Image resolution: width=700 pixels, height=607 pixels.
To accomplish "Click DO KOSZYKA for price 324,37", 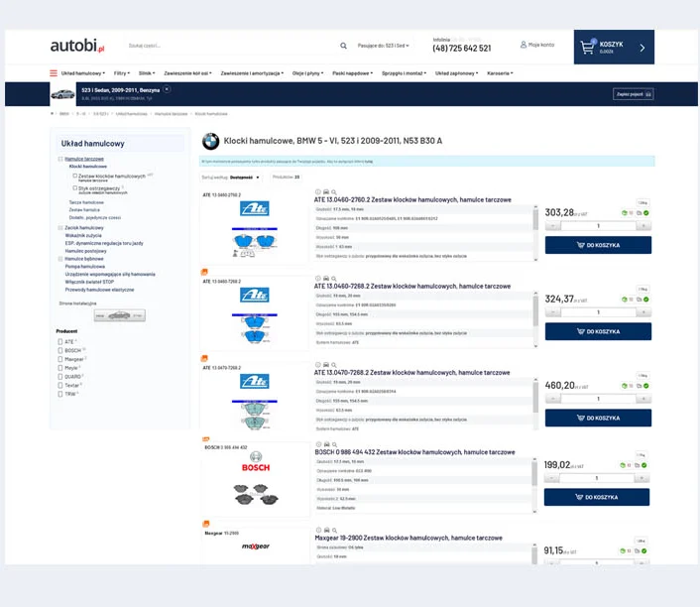I will point(598,331).
